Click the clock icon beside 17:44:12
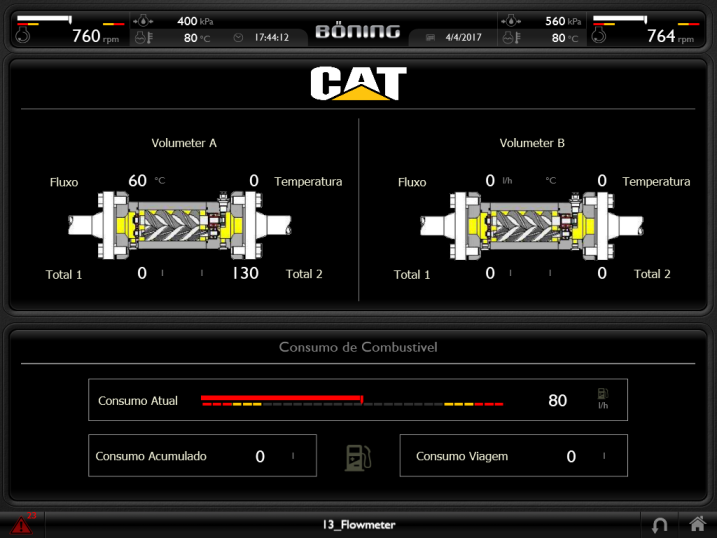The height and width of the screenshot is (538, 717). point(238,37)
